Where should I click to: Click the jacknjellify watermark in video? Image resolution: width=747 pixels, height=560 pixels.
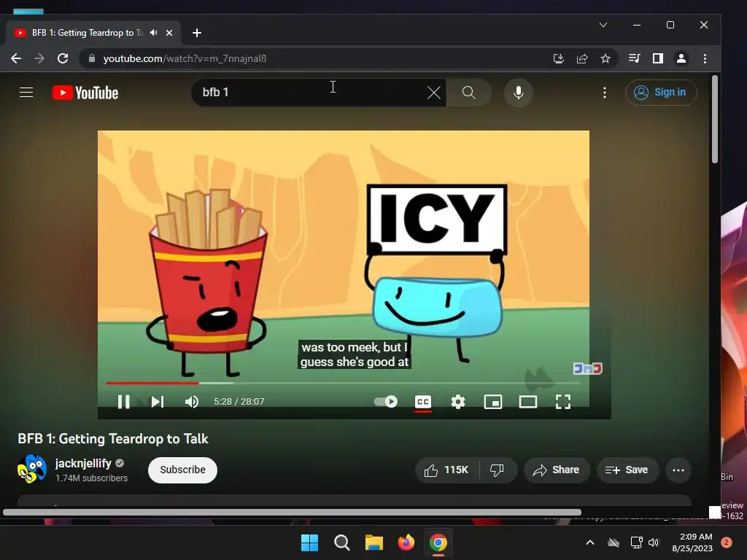[588, 368]
